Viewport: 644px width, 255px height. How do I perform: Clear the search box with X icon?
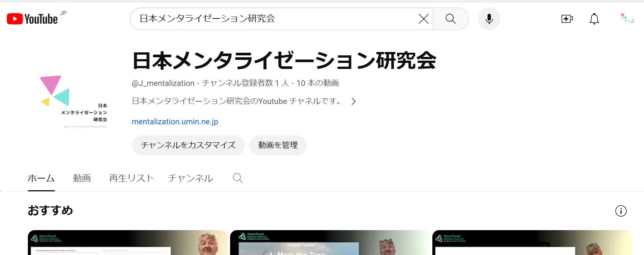[423, 19]
